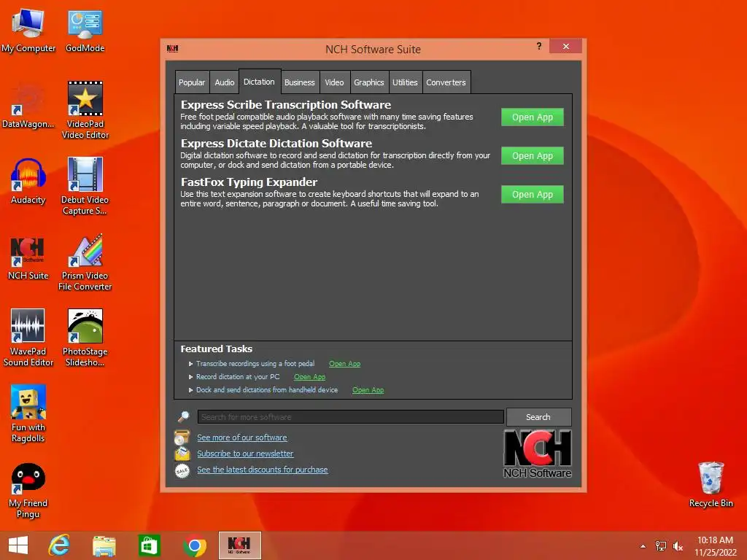Image resolution: width=747 pixels, height=560 pixels.
Task: Open Windows Start button
Action: [18, 545]
